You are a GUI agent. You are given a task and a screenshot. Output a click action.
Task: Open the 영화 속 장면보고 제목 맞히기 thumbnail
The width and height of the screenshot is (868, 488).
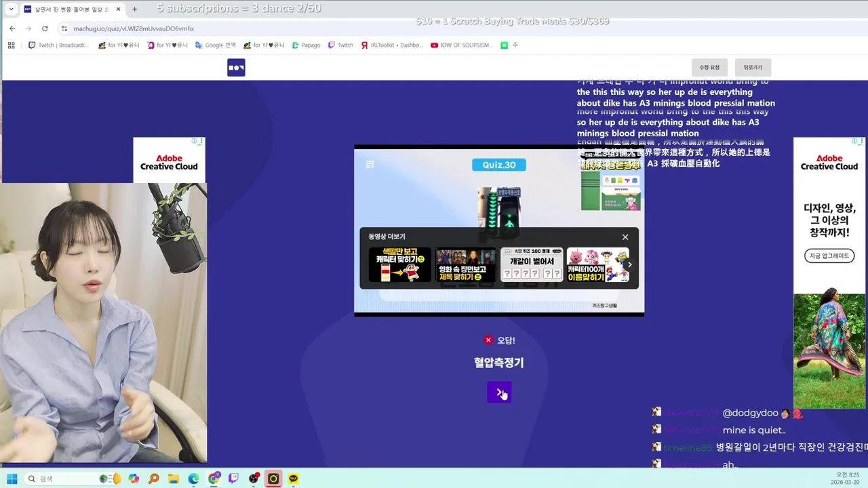pyautogui.click(x=466, y=265)
